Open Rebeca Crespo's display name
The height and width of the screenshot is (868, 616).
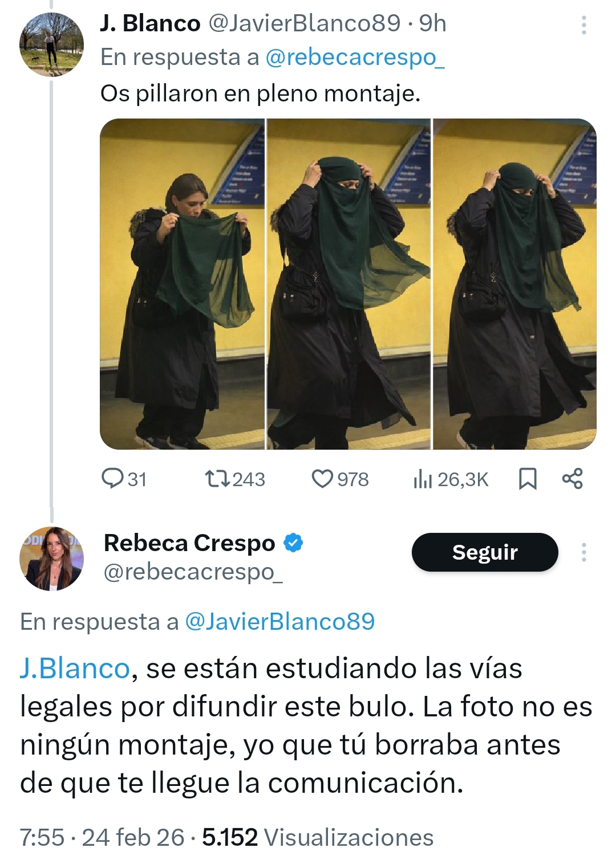189,543
